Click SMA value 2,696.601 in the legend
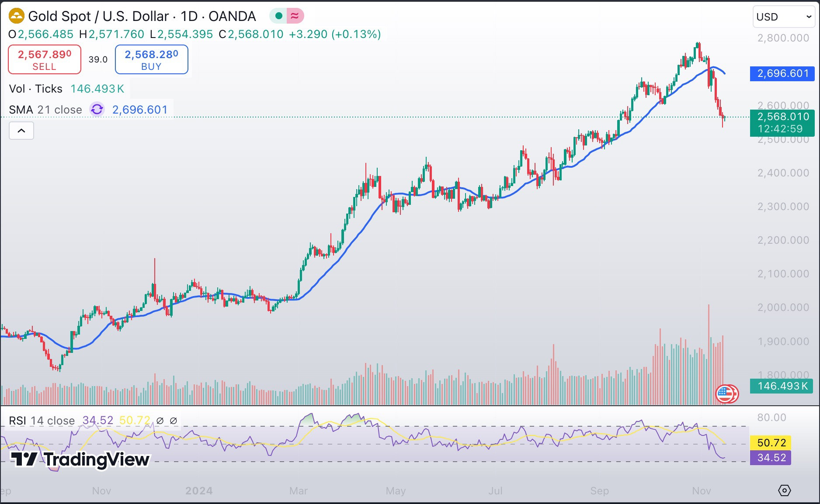Screen dimensions: 820x504 tap(140, 110)
